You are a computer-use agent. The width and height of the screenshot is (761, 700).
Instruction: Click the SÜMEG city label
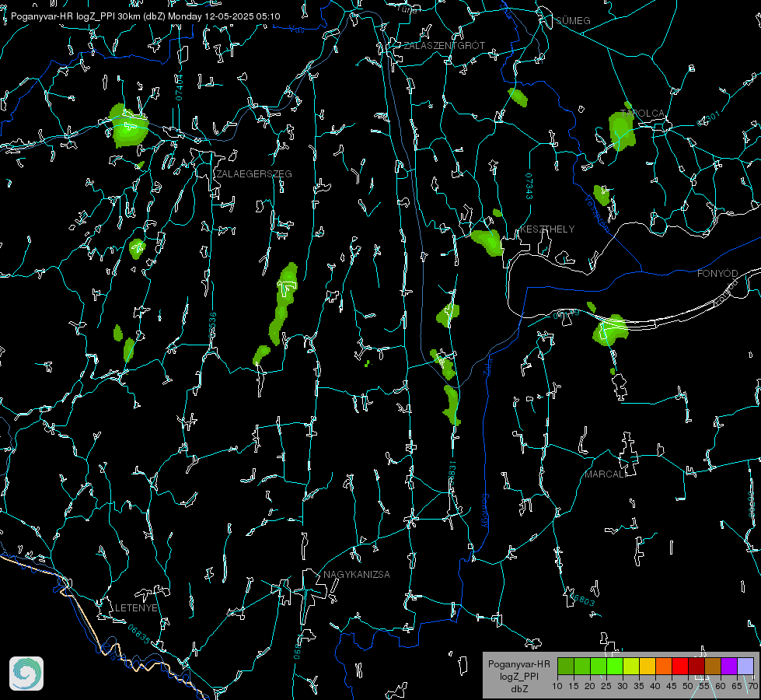pos(573,20)
